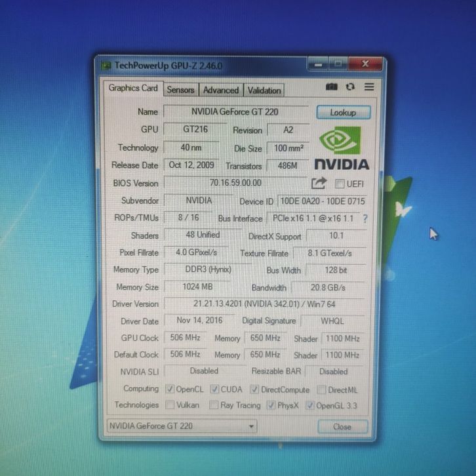Click the Memory Size value 1024 MB

tap(197, 287)
